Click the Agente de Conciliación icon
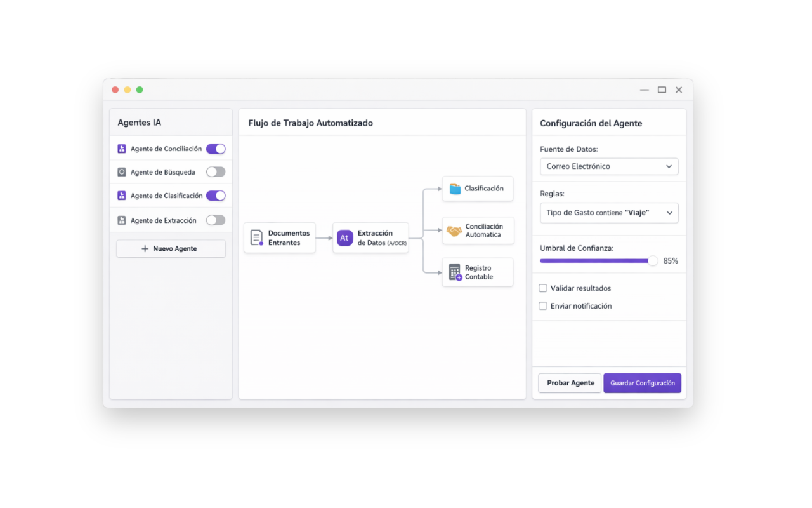 (122, 149)
